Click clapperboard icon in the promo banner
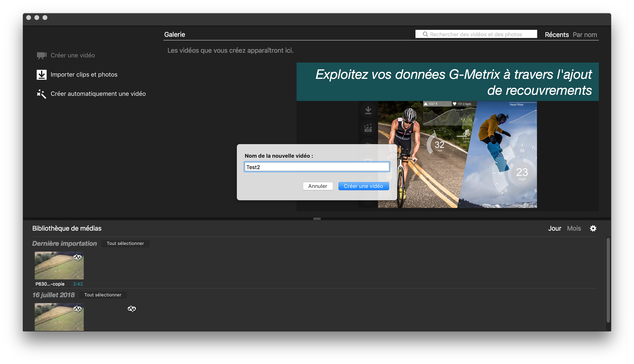Screen dimensions: 634x364 368,128
